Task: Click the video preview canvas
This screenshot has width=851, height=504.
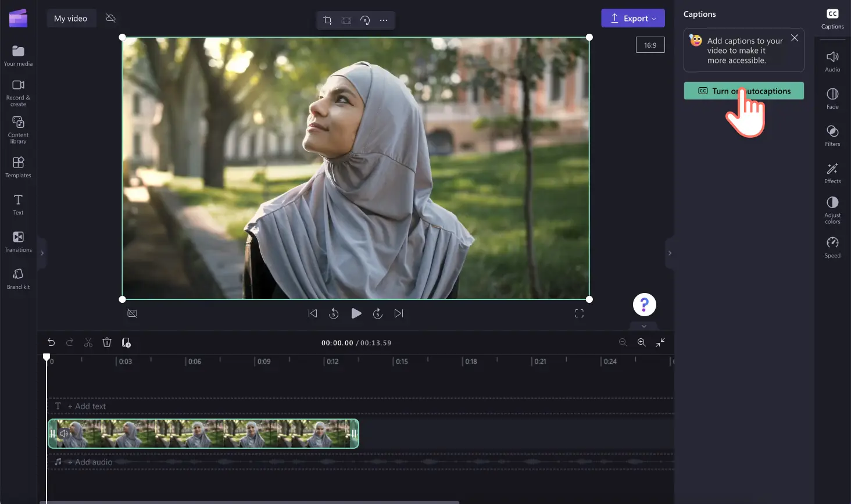Action: [356, 168]
